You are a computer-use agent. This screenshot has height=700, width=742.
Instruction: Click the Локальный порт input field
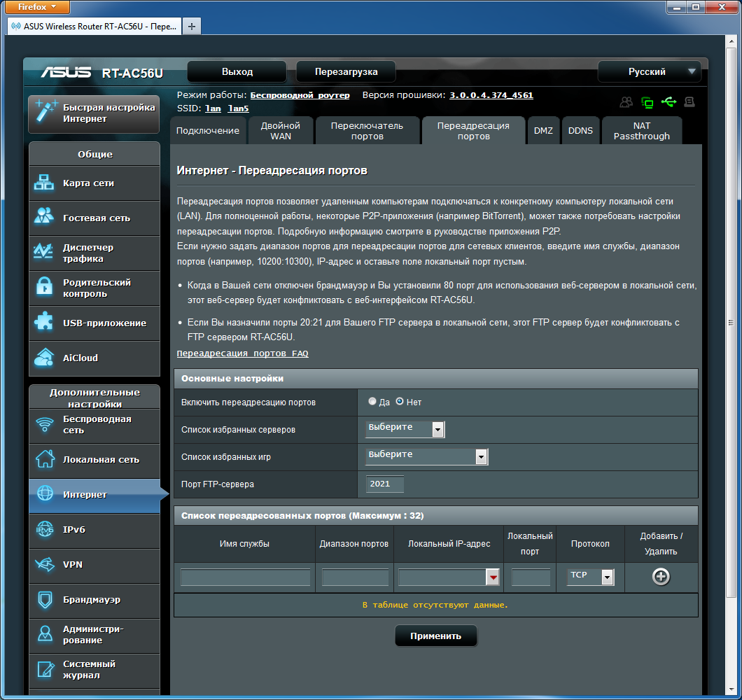pyautogui.click(x=531, y=577)
